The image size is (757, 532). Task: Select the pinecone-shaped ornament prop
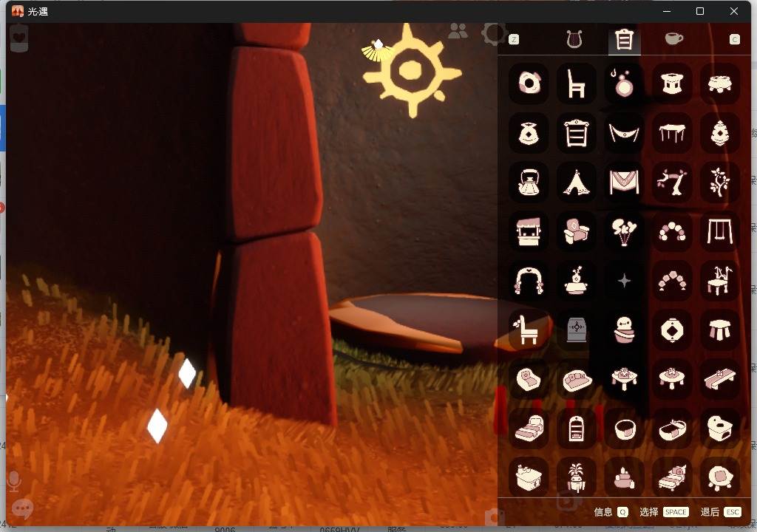pos(719,133)
